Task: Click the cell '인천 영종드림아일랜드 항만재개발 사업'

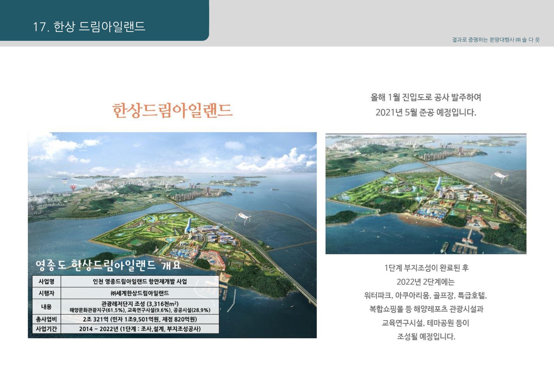Action: coord(140,281)
